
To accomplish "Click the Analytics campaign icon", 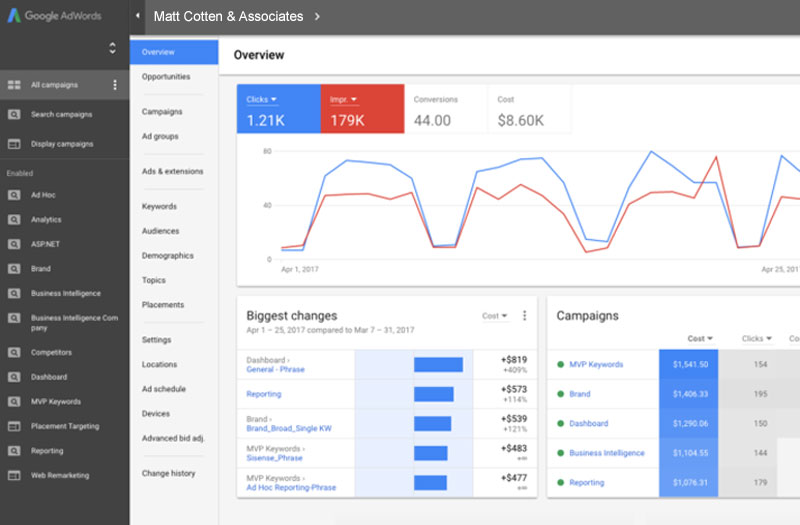I will click(14, 219).
